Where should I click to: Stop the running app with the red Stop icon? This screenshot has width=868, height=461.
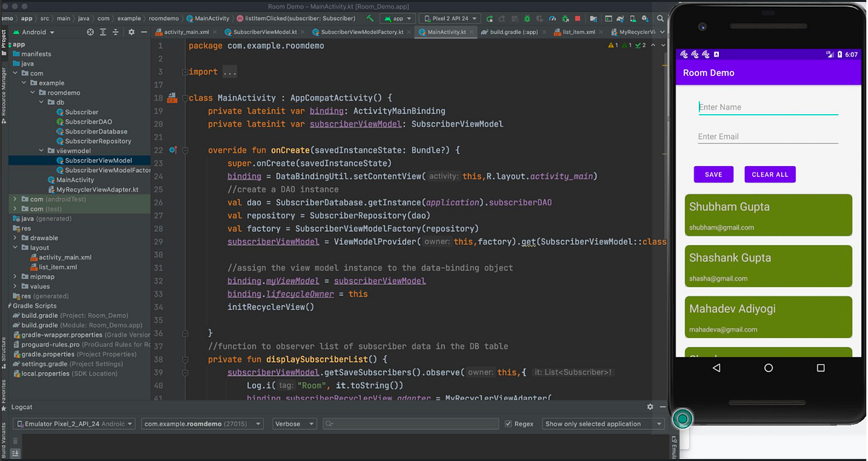point(578,18)
